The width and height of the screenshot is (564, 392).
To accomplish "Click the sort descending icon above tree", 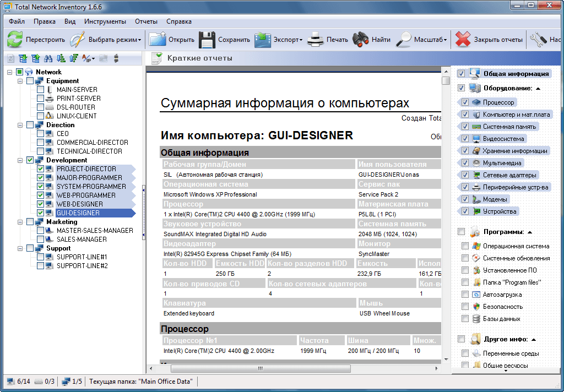I will point(74,58).
